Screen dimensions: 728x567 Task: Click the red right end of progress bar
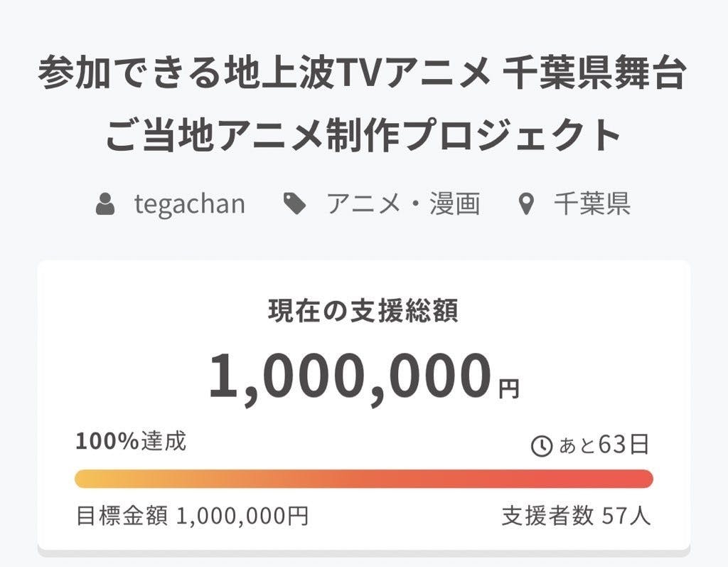[x=643, y=479]
